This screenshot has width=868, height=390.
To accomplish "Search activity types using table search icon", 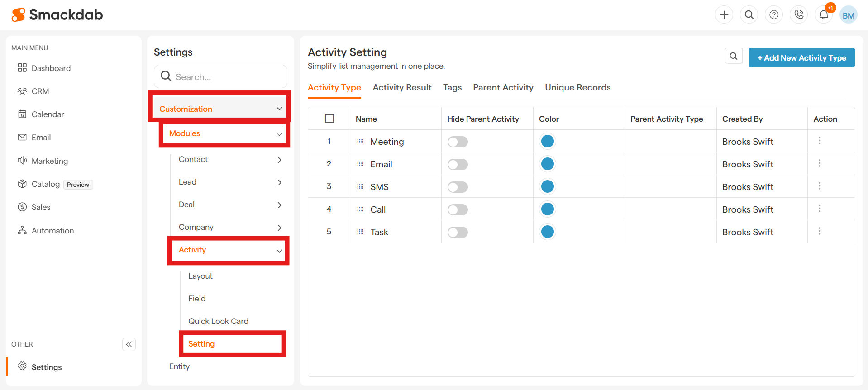I will 734,56.
